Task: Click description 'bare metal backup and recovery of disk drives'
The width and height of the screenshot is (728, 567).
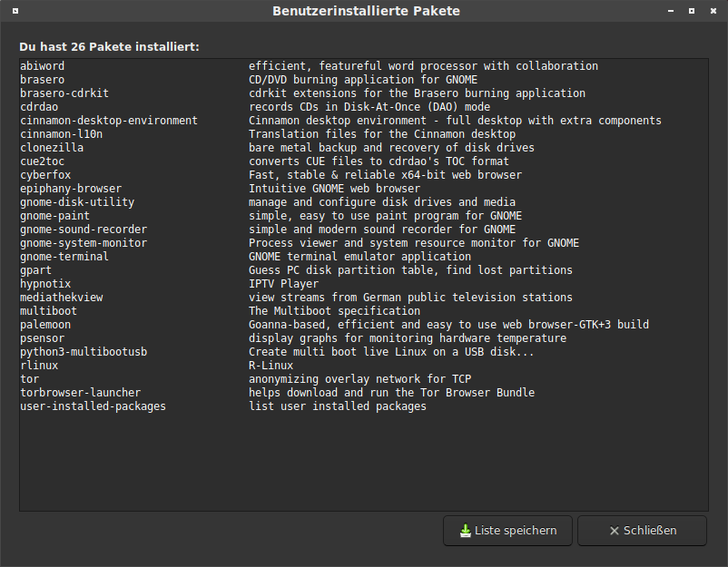Action: [391, 148]
